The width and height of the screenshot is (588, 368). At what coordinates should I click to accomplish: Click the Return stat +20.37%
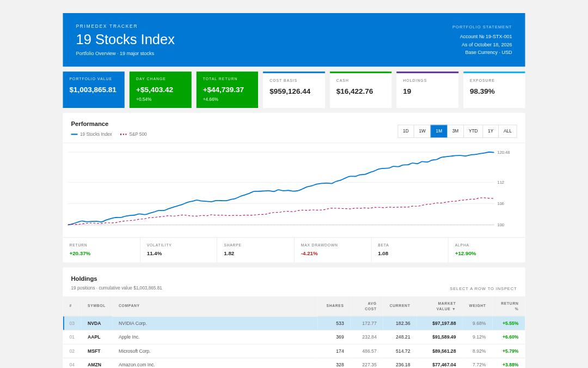pyautogui.click(x=80, y=254)
